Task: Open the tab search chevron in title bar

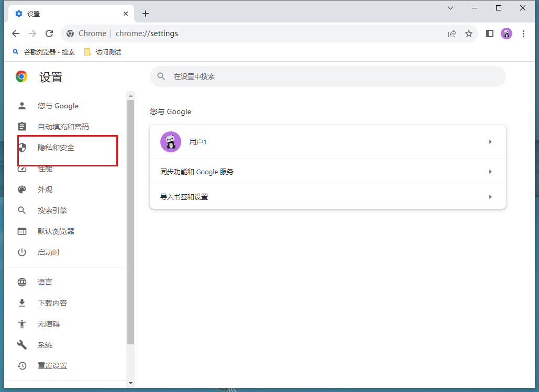Action: point(450,8)
